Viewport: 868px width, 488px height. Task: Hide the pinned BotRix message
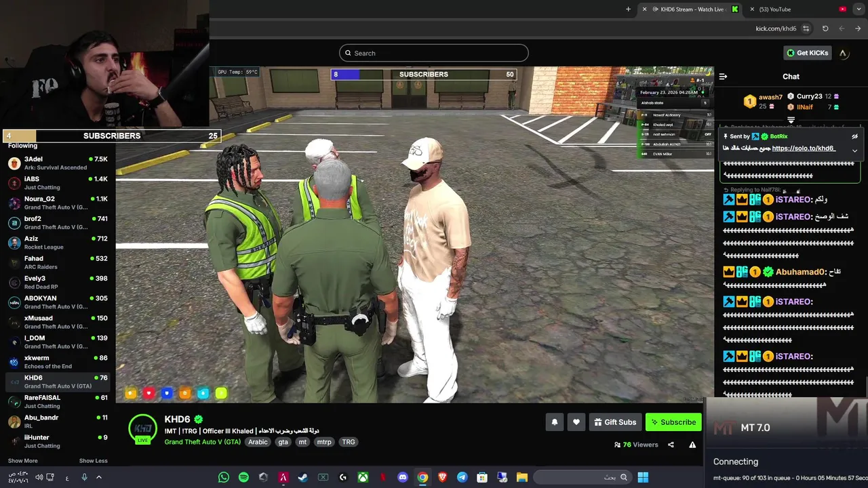pos(854,136)
